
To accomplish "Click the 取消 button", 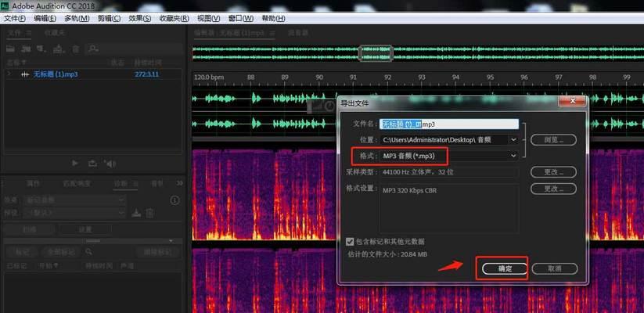I will point(555,268).
